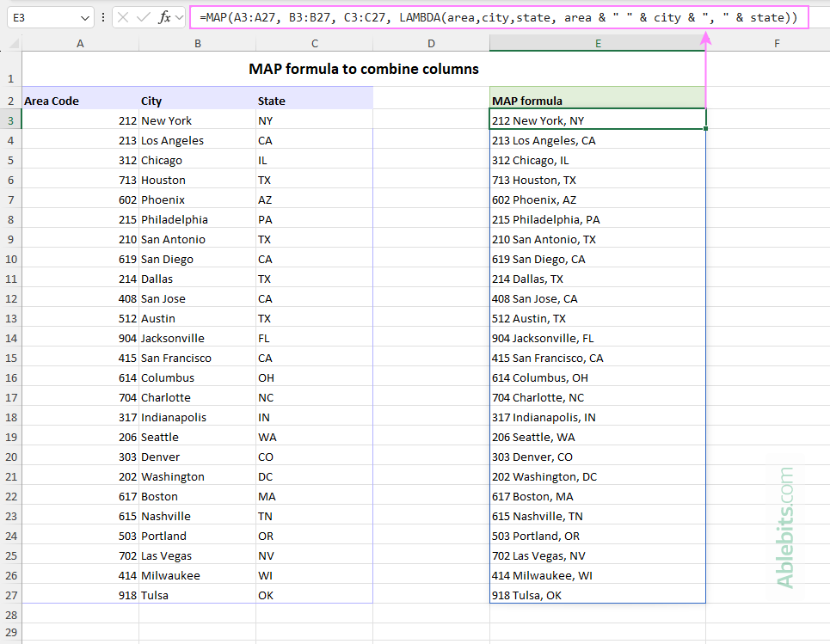Screen dimensions: 830x644
Task: Select cell E3 showing 212 New York, NY
Action: (x=598, y=120)
